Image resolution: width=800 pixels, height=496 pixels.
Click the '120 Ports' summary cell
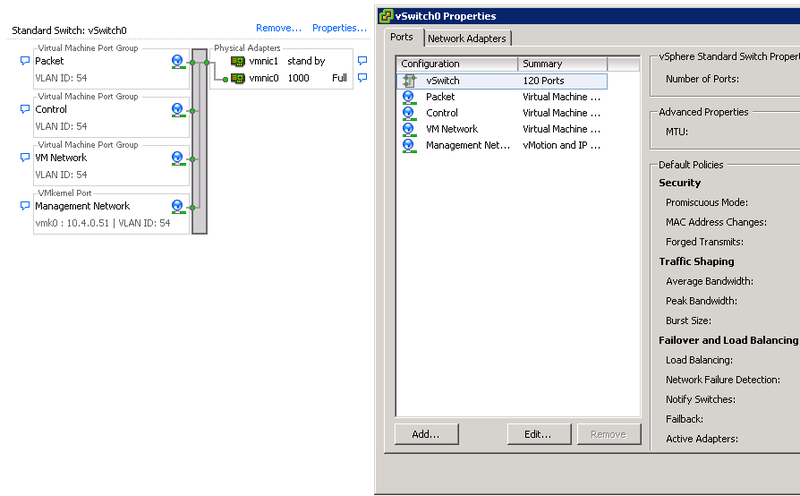tap(543, 81)
